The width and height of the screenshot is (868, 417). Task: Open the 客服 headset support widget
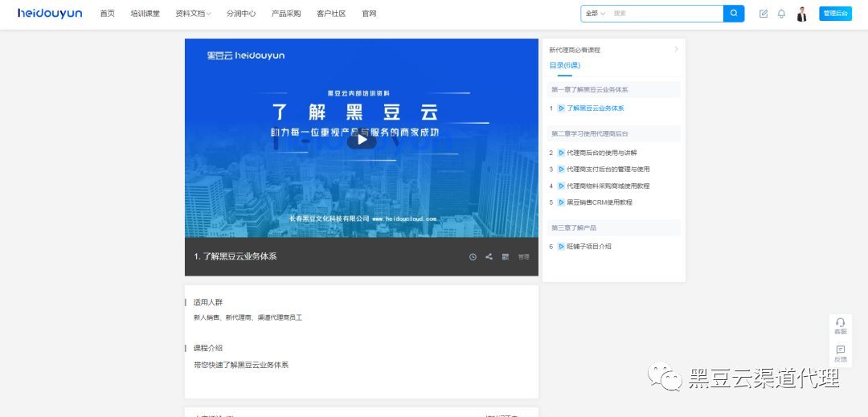pos(841,326)
